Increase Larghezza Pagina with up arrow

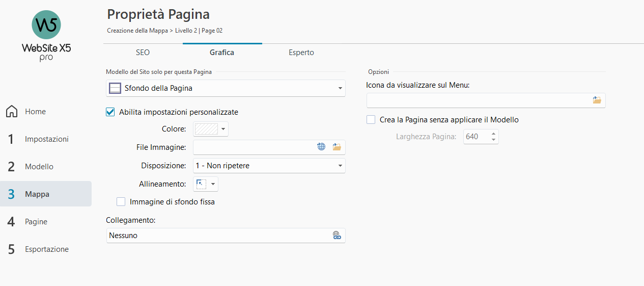[x=493, y=134]
